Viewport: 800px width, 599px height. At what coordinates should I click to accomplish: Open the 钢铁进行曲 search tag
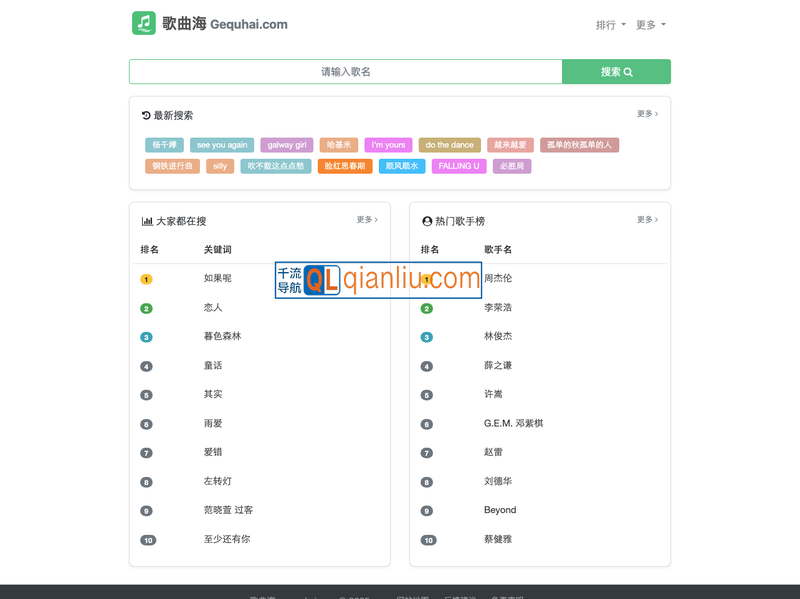click(x=171, y=166)
